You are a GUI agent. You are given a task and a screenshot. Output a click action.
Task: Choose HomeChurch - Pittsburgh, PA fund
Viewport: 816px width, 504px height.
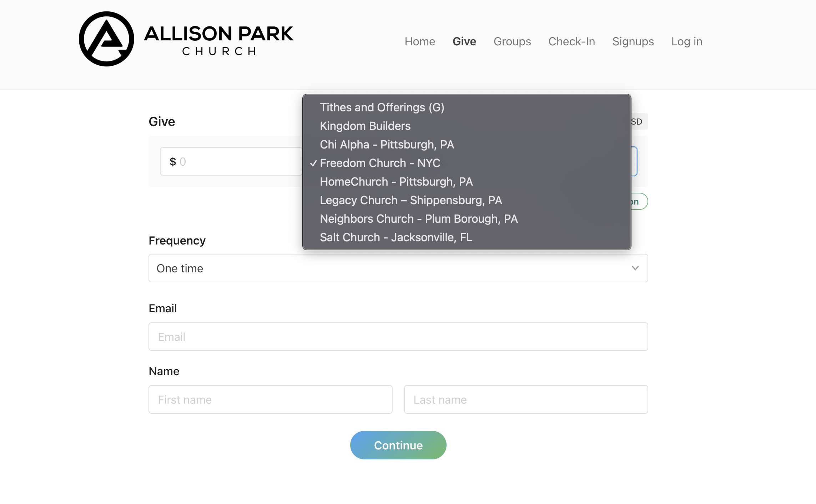(396, 182)
